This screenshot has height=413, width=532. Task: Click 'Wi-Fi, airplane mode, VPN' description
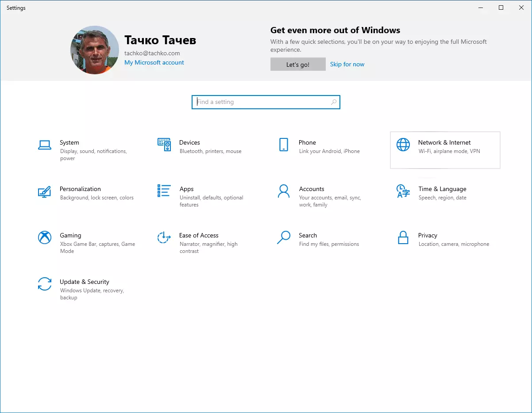click(449, 151)
